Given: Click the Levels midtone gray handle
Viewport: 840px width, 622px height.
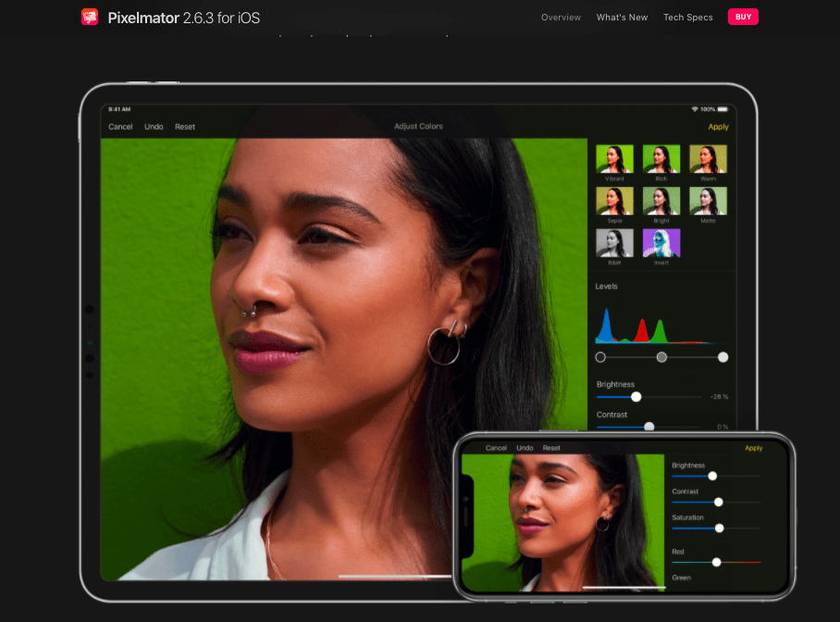Looking at the screenshot, I should [661, 357].
